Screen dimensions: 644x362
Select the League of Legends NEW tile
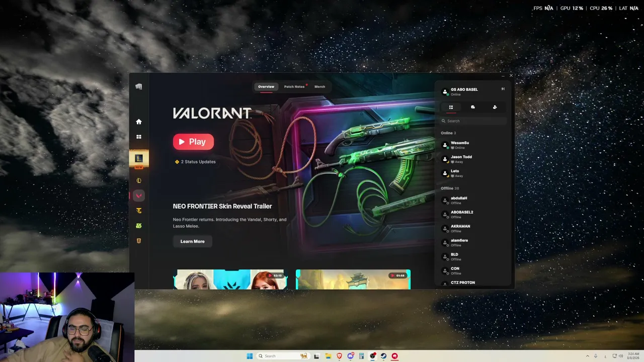[139, 159]
